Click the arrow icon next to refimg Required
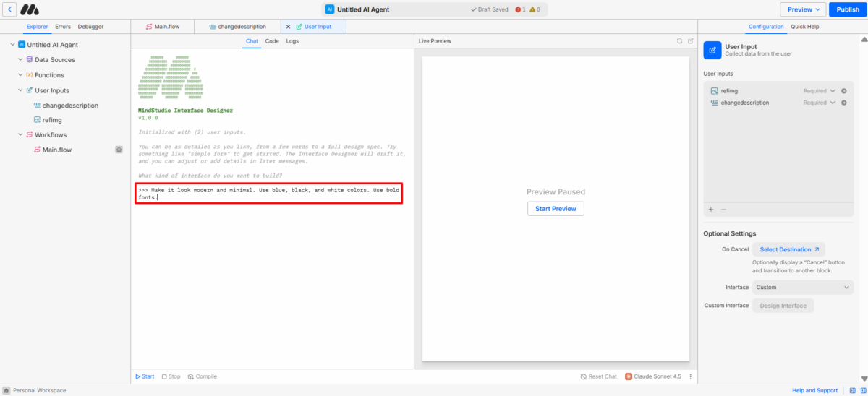This screenshot has height=396, width=868. (x=843, y=91)
